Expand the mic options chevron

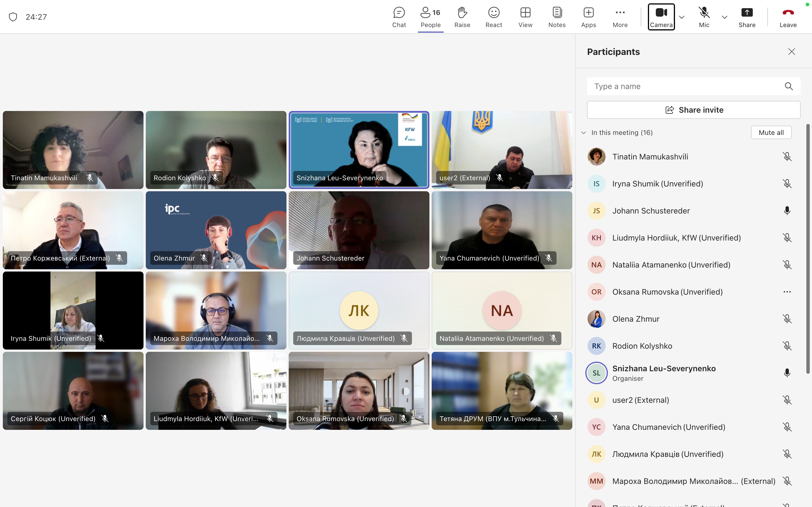pos(724,17)
